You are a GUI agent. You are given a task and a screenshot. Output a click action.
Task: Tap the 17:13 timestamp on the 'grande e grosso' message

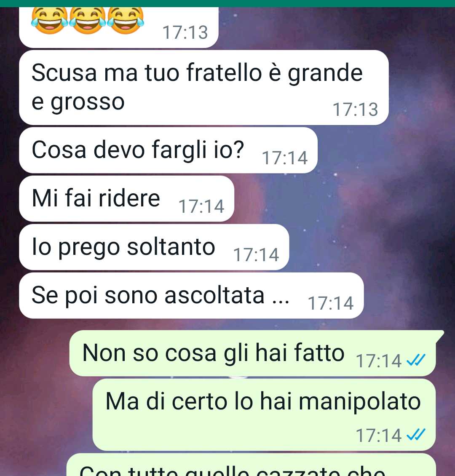tap(356, 109)
